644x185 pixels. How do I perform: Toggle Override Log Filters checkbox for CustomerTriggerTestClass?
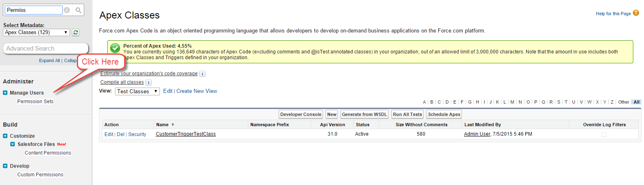pyautogui.click(x=604, y=134)
